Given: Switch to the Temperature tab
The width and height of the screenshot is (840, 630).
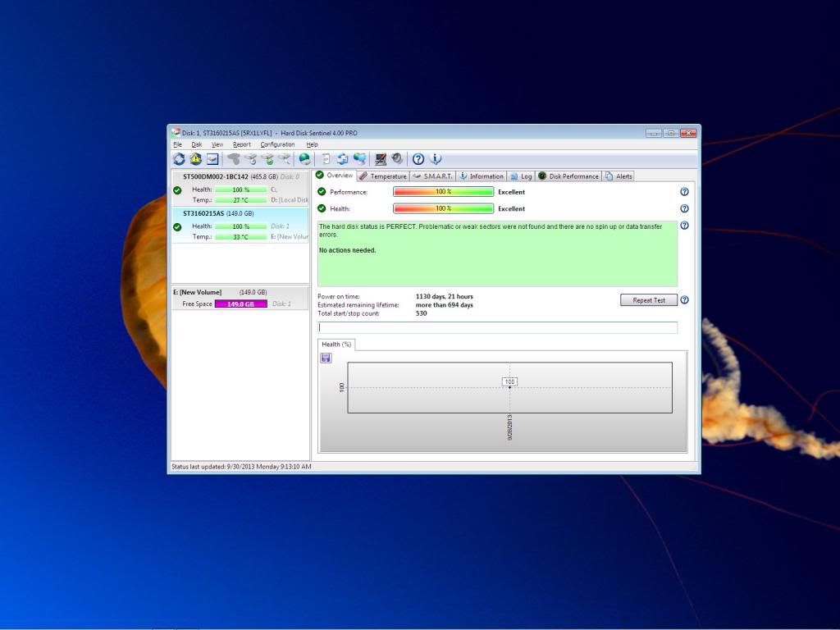Looking at the screenshot, I should point(382,176).
